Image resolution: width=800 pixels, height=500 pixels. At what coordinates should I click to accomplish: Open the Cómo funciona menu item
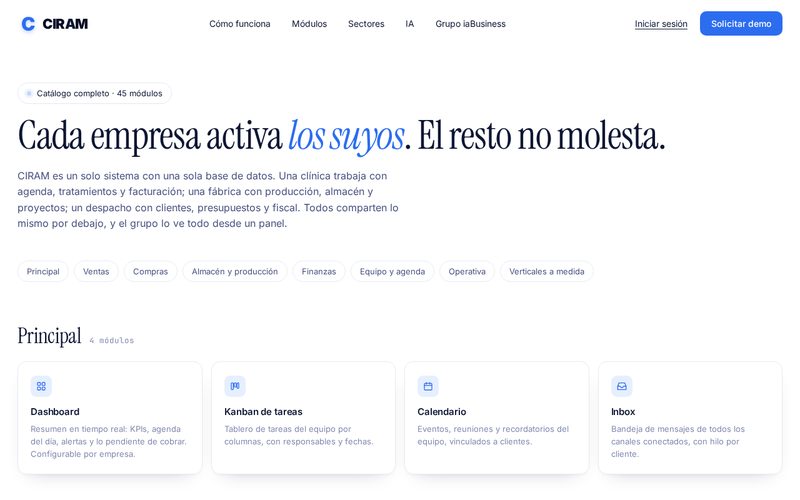(240, 24)
